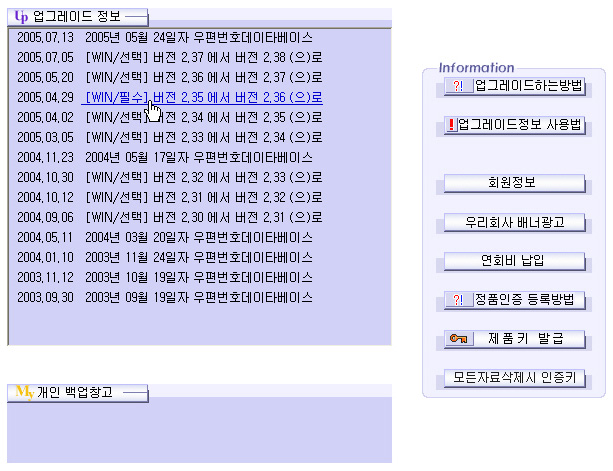The width and height of the screenshot is (613, 471).
Task: Select the 연회비 납입 button
Action: (x=514, y=261)
